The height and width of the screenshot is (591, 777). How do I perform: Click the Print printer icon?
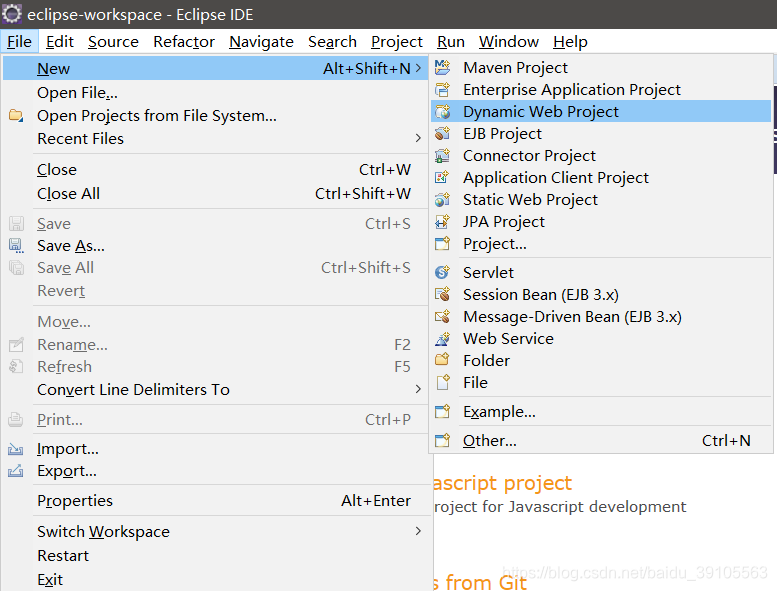coord(16,420)
